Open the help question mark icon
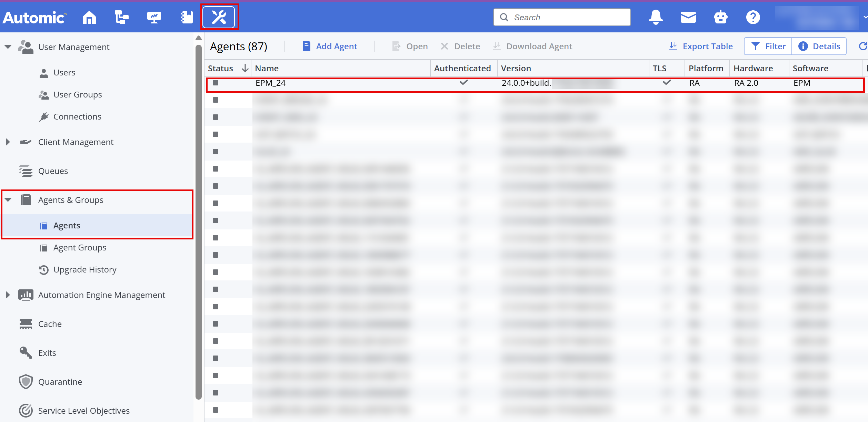 coord(753,17)
